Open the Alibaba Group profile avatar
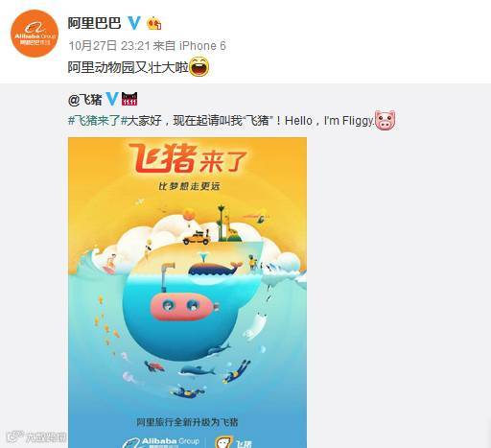 [35, 34]
